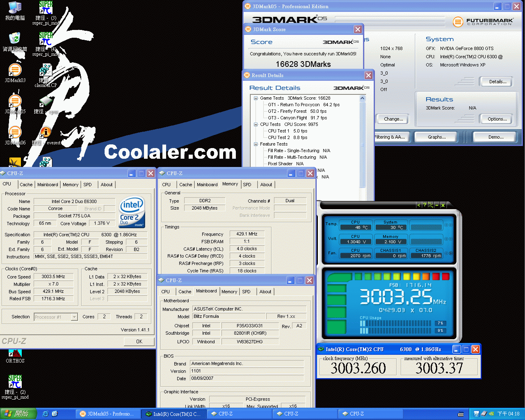Open the cpuz chip shortcut on desktop
The image size is (525, 420).
pyautogui.click(x=46, y=105)
